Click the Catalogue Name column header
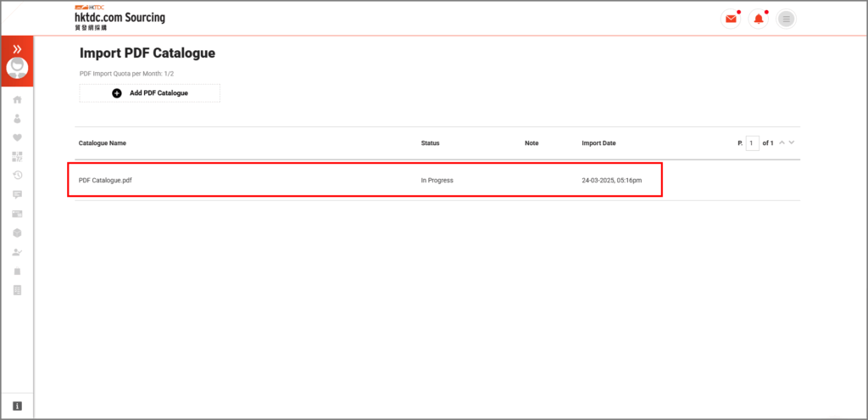Viewport: 868px width, 420px height. tap(103, 143)
